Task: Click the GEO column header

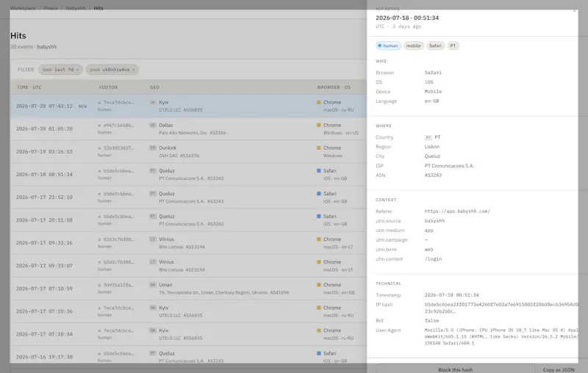Action: coord(154,87)
